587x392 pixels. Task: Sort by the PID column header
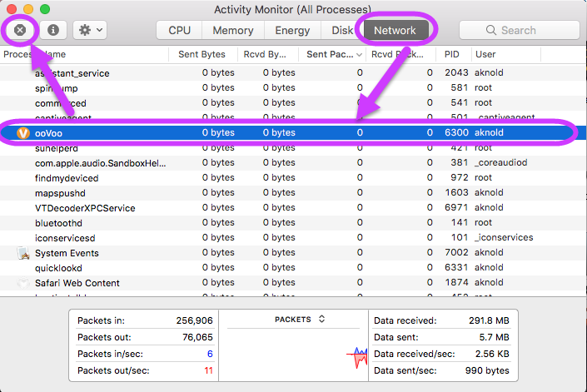pyautogui.click(x=452, y=54)
